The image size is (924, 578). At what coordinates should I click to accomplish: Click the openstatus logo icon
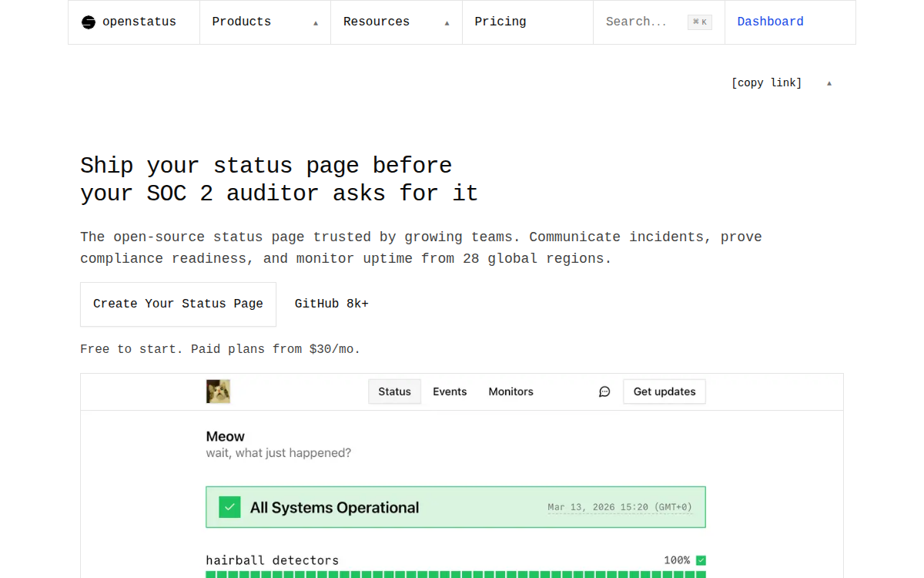click(89, 22)
